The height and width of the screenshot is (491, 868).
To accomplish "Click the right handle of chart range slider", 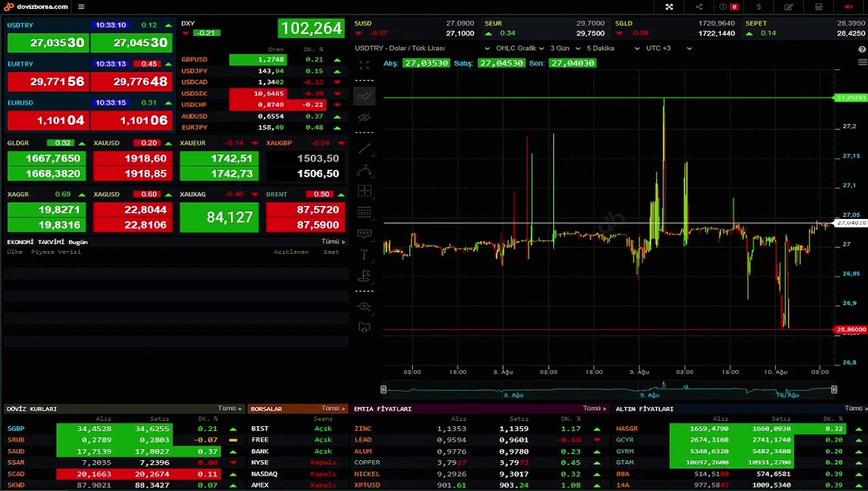I will click(834, 389).
